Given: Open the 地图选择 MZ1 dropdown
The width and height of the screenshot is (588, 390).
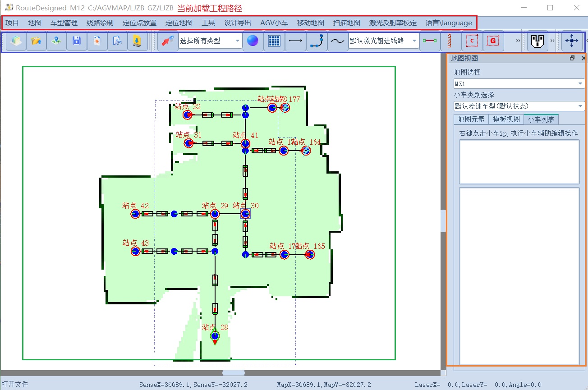Looking at the screenshot, I should [519, 84].
